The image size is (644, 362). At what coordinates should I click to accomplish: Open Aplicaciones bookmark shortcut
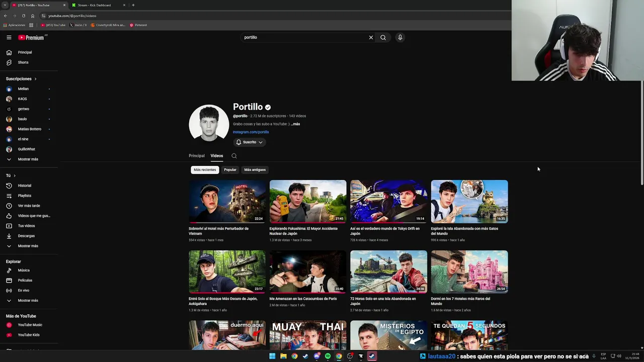14,25
